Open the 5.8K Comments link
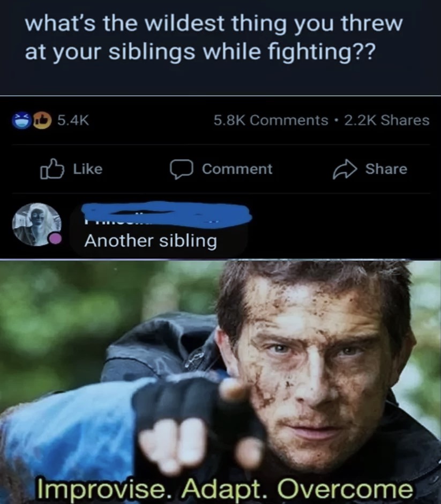 click(x=271, y=121)
